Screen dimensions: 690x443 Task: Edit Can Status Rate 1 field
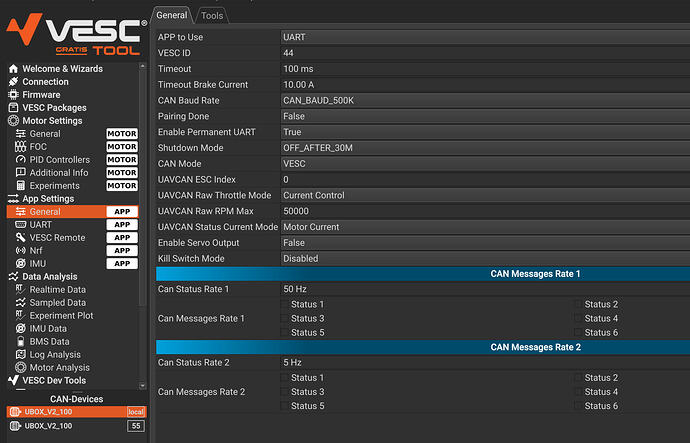tap(485, 289)
